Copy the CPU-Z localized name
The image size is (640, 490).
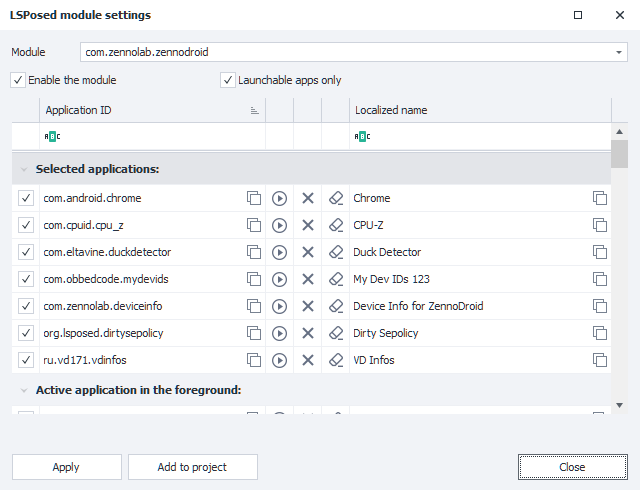tap(600, 225)
